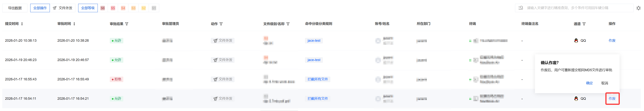The image size is (644, 111).
Task: Confirm void with the 确定 button
Action: (x=589, y=83)
